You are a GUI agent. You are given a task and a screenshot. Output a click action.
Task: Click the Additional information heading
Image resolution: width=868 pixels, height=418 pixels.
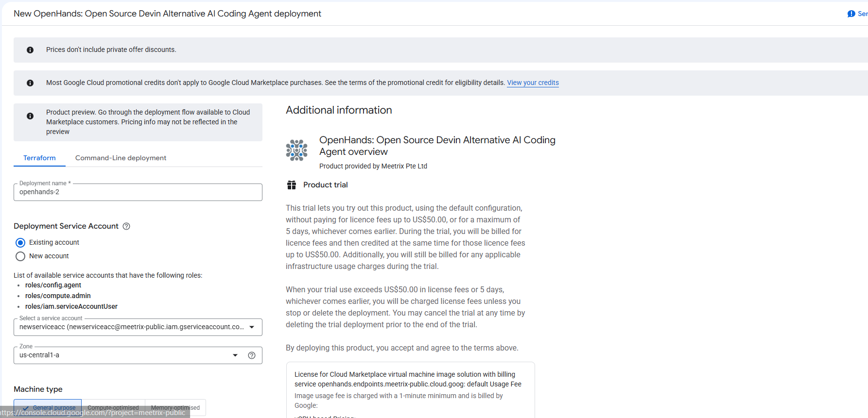pyautogui.click(x=339, y=110)
